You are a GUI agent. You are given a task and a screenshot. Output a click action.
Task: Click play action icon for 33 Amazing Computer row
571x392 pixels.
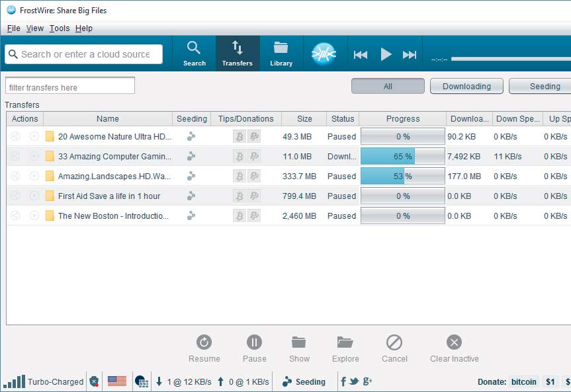coord(34,156)
